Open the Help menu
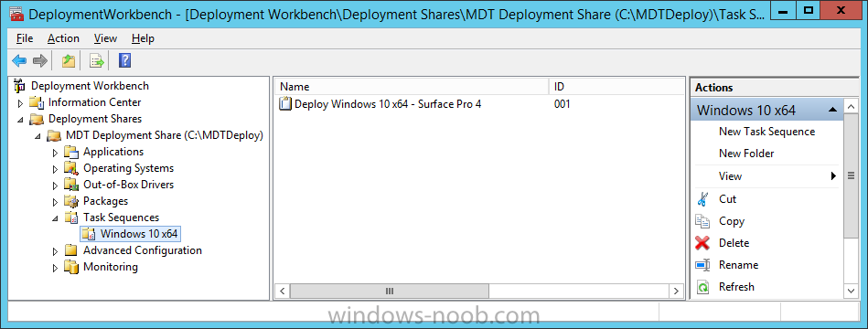 (x=143, y=38)
